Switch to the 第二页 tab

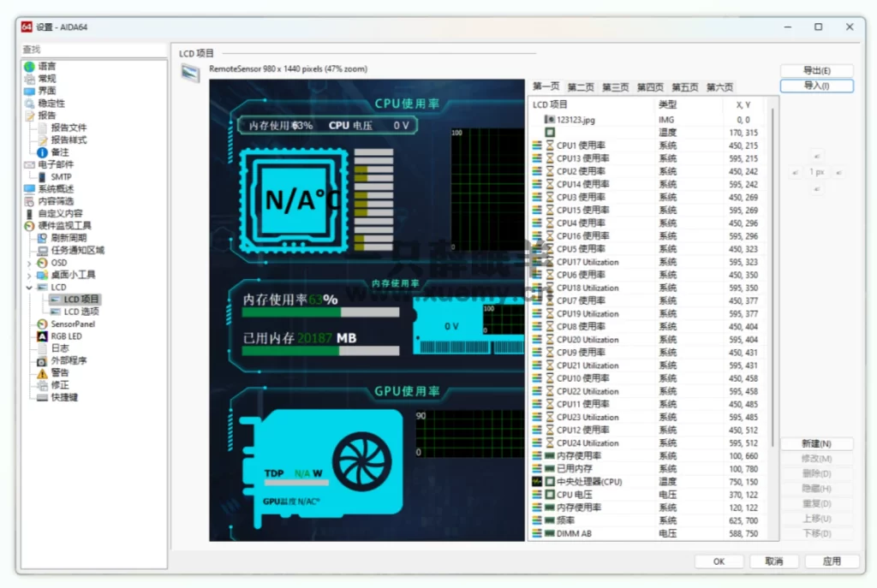(581, 87)
